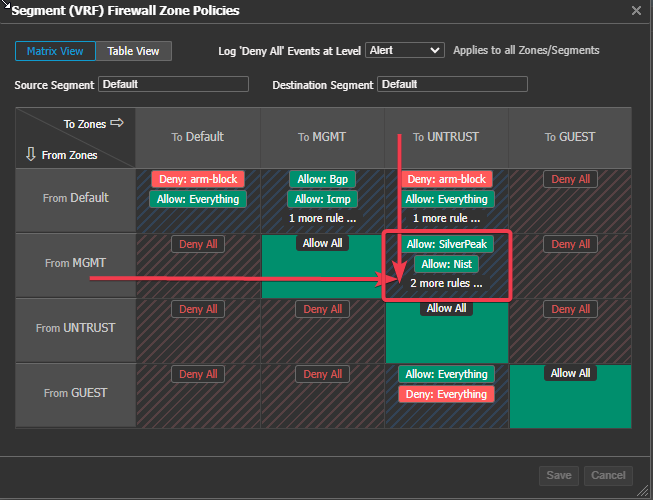The width and height of the screenshot is (653, 500).
Task: Click Deny All in UNTRUST to Default cell
Action: pyautogui.click(x=198, y=309)
